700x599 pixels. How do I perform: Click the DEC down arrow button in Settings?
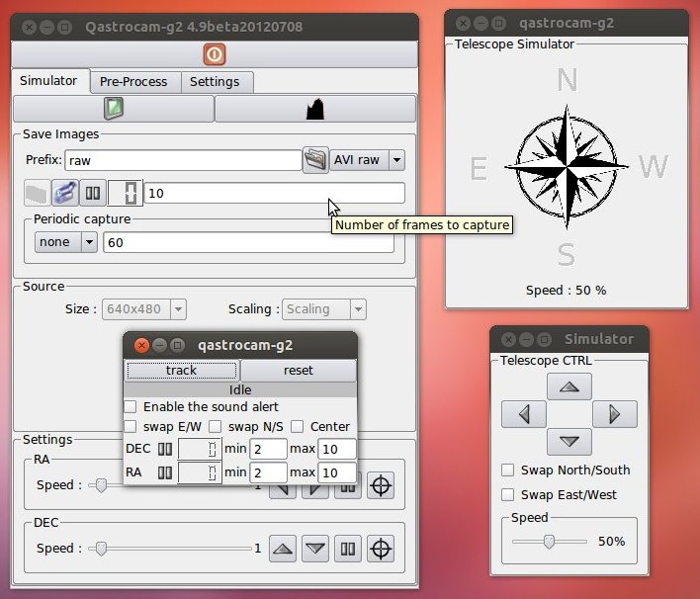click(315, 549)
